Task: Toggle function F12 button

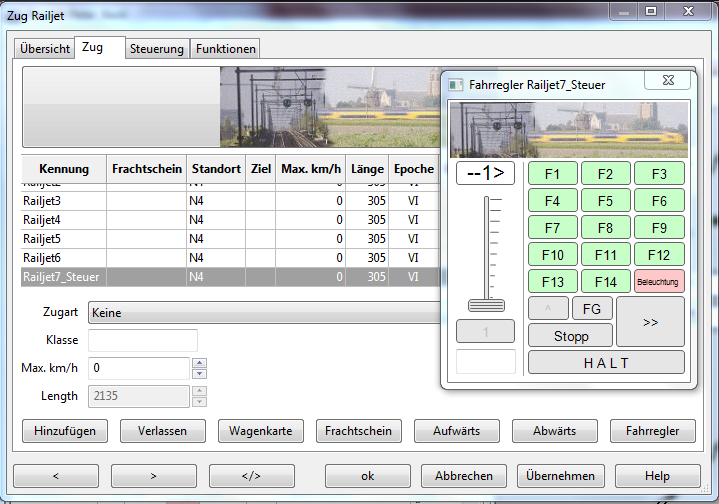Action: tap(659, 255)
